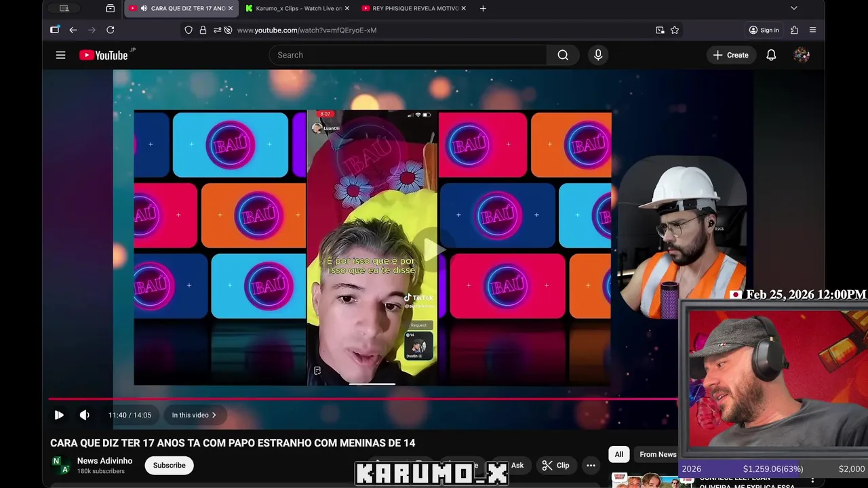View site security padlock info

(x=203, y=30)
